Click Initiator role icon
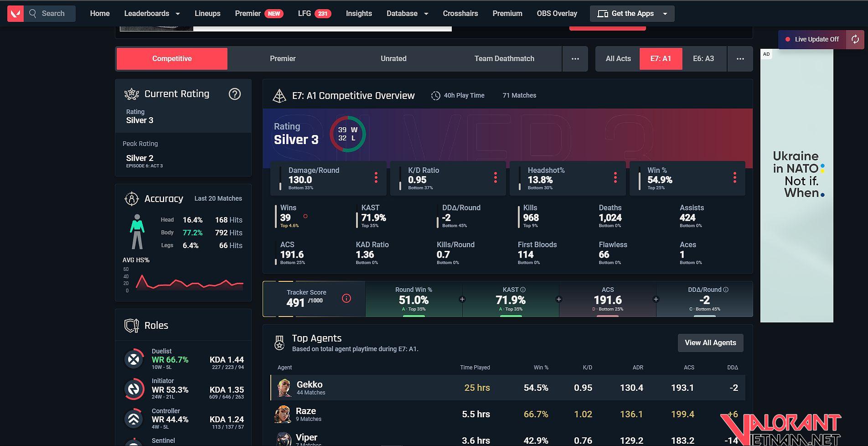The image size is (868, 446). pyautogui.click(x=134, y=389)
